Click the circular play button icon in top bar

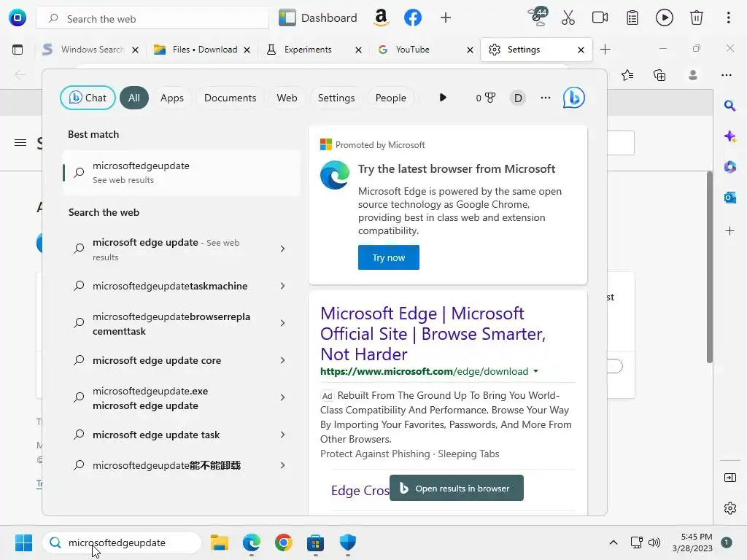pos(664,17)
